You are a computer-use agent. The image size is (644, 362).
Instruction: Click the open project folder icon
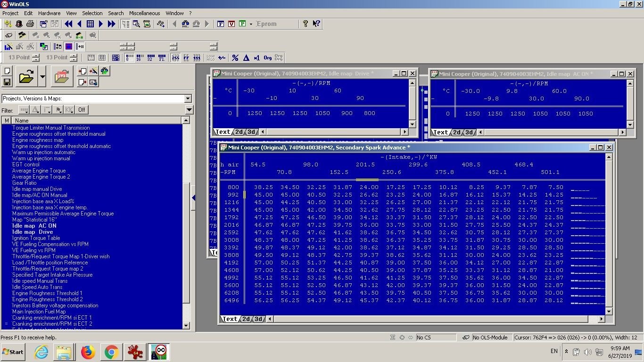pos(26,76)
